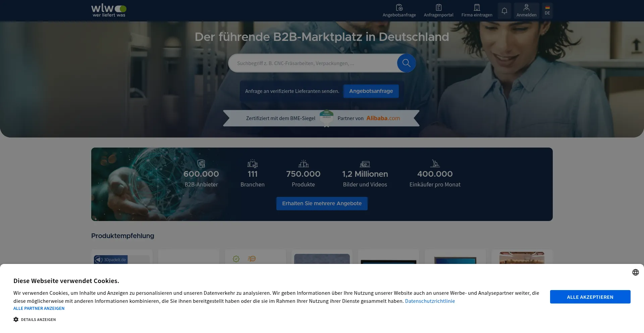Screen dimensions: 644x333
Task: Click the BME-Siegel certification badge
Action: pyautogui.click(x=326, y=118)
